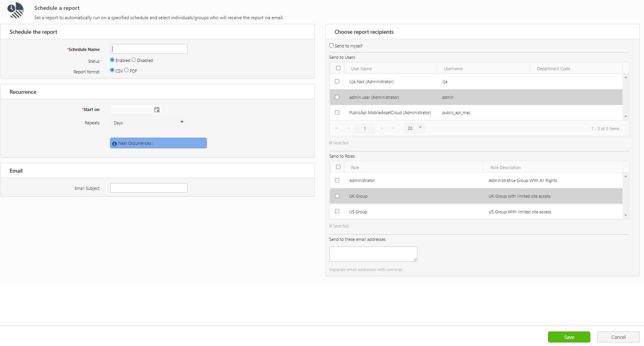Tick the UK Group role checkbox

click(x=337, y=196)
